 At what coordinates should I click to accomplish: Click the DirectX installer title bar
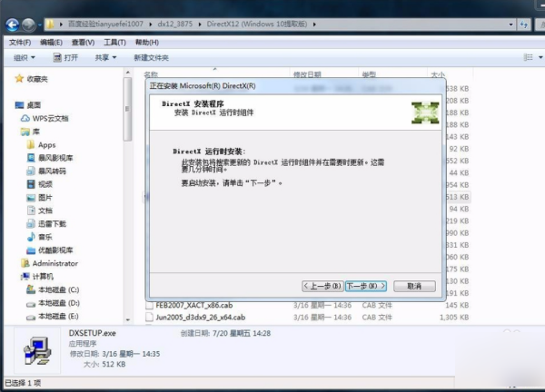[295, 86]
